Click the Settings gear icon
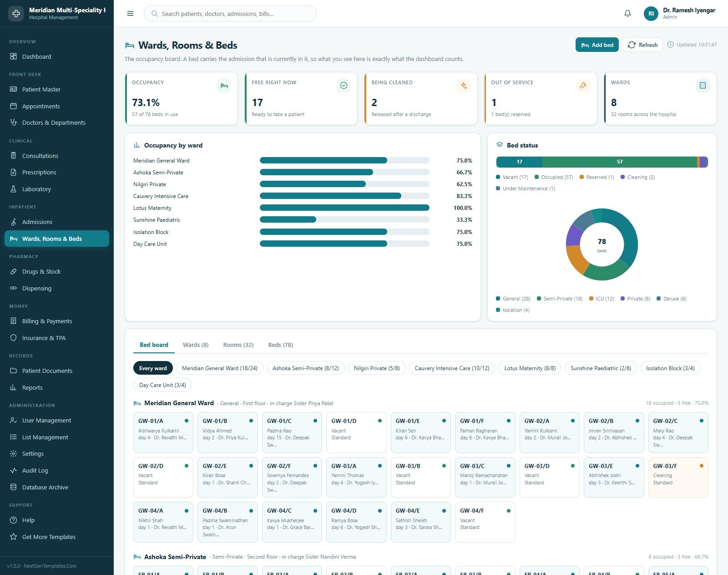The image size is (728, 575). pos(14,453)
